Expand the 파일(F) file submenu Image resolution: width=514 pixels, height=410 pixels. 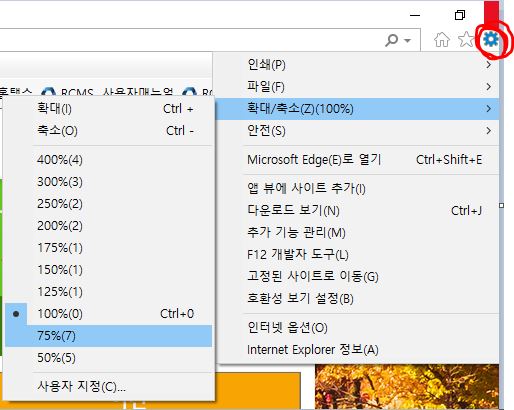[x=358, y=87]
